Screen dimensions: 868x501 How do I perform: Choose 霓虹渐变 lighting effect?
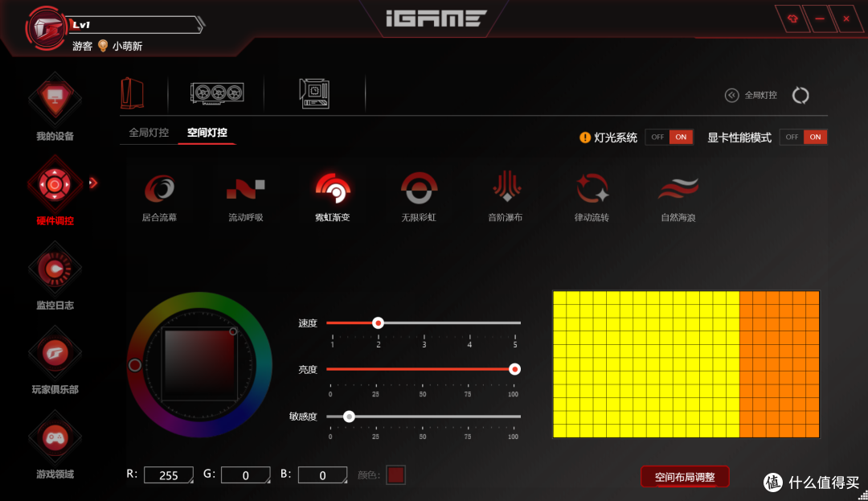333,197
